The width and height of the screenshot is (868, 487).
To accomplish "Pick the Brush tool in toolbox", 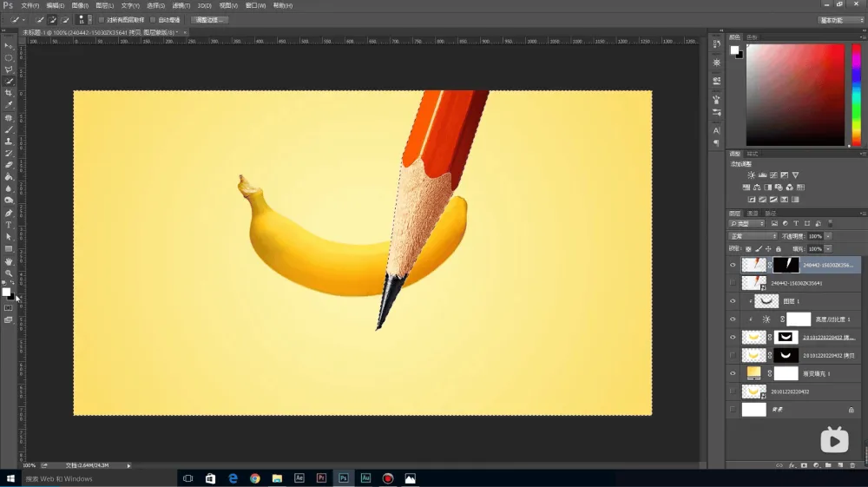I will (x=9, y=129).
